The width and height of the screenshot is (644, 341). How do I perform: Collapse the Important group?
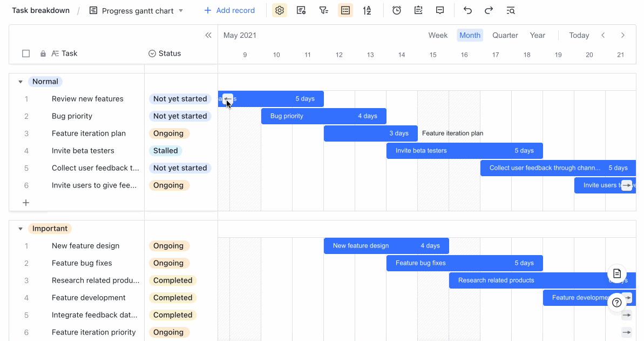click(21, 228)
